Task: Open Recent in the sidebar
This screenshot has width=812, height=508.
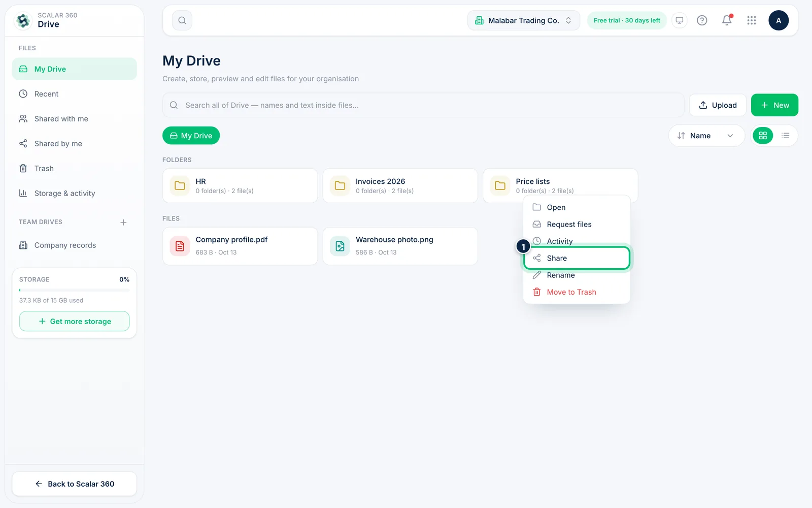Action: coord(74,94)
